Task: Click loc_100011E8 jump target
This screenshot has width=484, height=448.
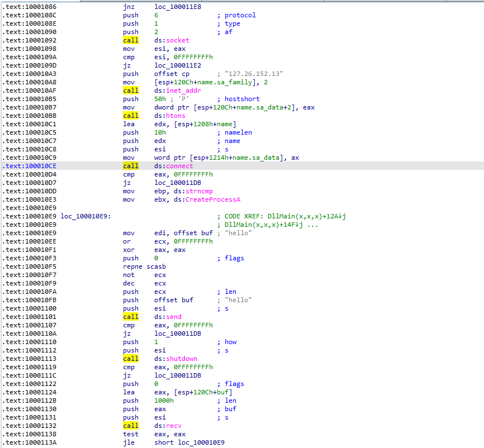Action: 178,7
